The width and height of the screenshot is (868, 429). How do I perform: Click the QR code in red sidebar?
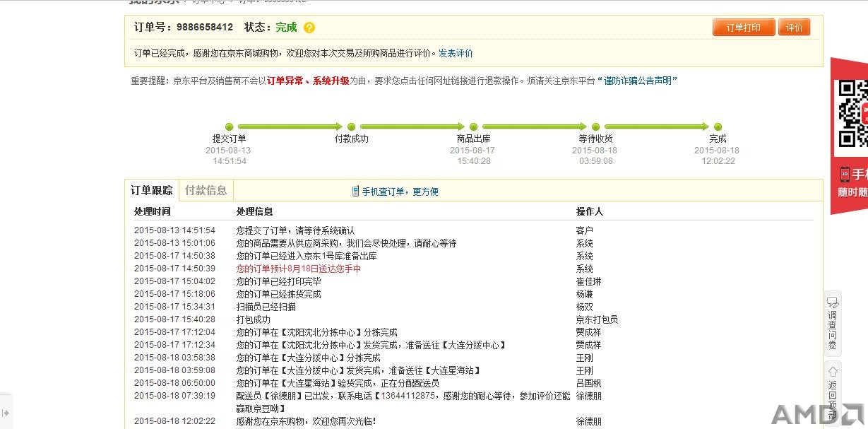[x=852, y=113]
